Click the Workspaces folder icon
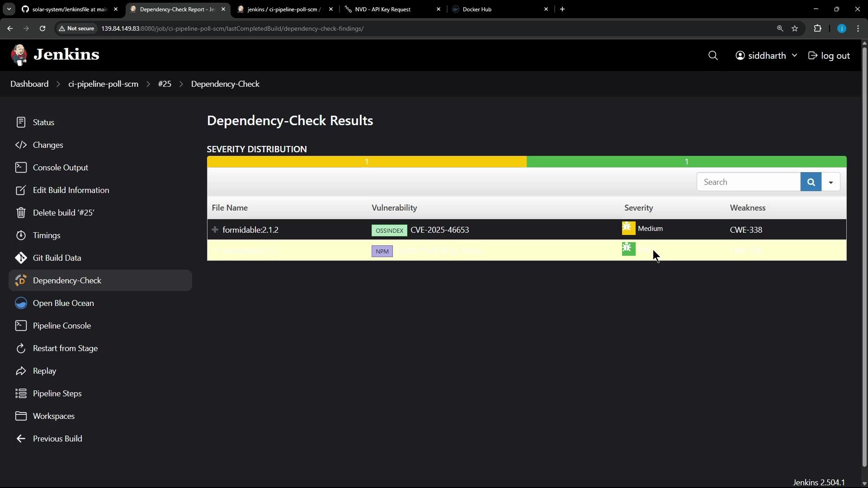This screenshot has width=868, height=488. coord(21,416)
